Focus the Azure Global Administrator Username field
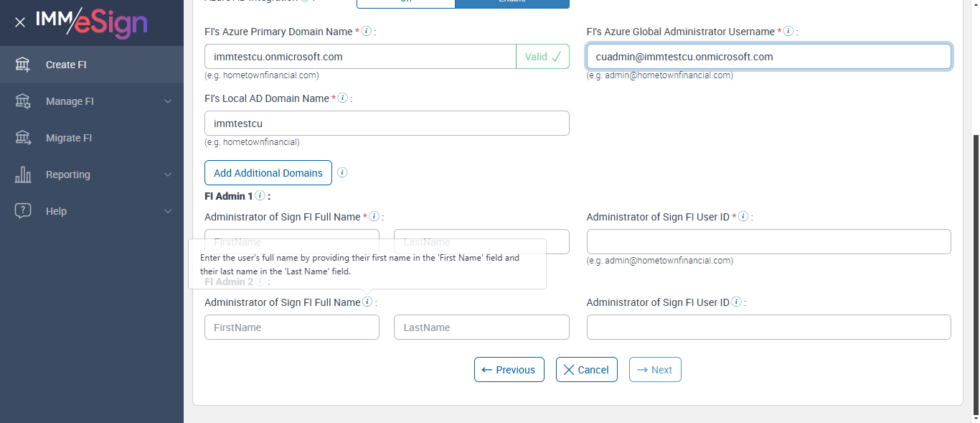The width and height of the screenshot is (980, 423). pos(769,57)
